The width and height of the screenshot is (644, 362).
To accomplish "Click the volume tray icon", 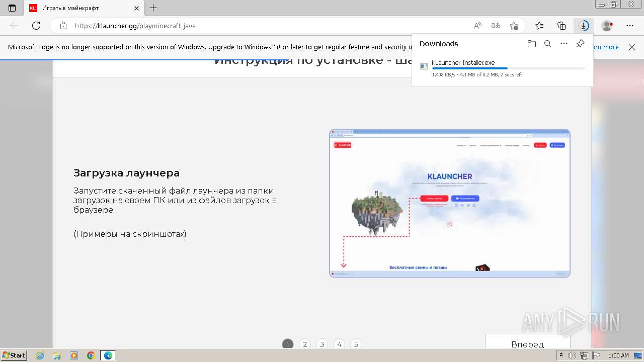I will 572,355.
